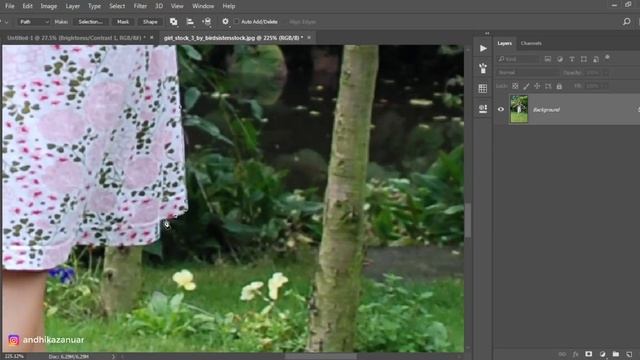Create new adjustment layer icon
This screenshot has height=360, width=640.
[x=602, y=354]
